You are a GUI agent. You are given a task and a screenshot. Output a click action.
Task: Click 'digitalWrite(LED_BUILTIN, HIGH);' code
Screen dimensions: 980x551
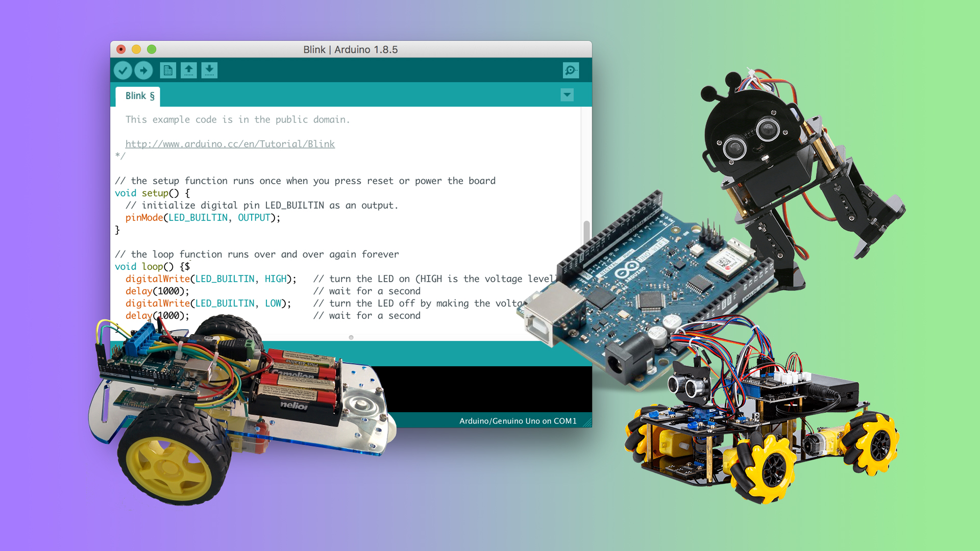211,279
